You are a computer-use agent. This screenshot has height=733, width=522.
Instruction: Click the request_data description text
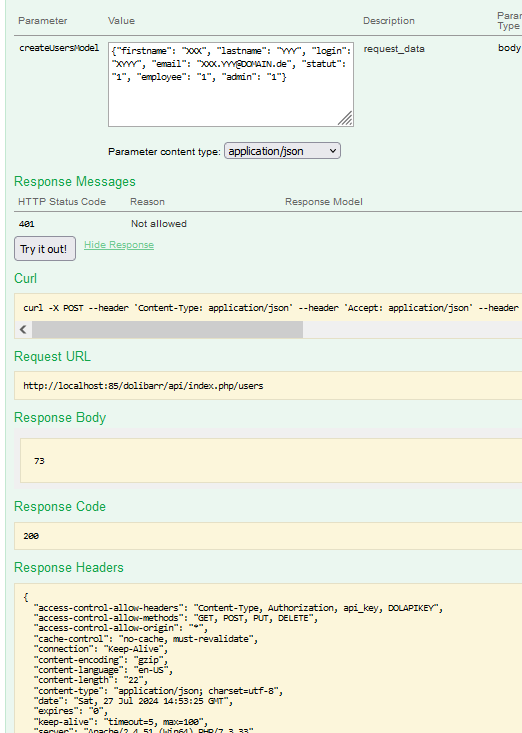394,49
